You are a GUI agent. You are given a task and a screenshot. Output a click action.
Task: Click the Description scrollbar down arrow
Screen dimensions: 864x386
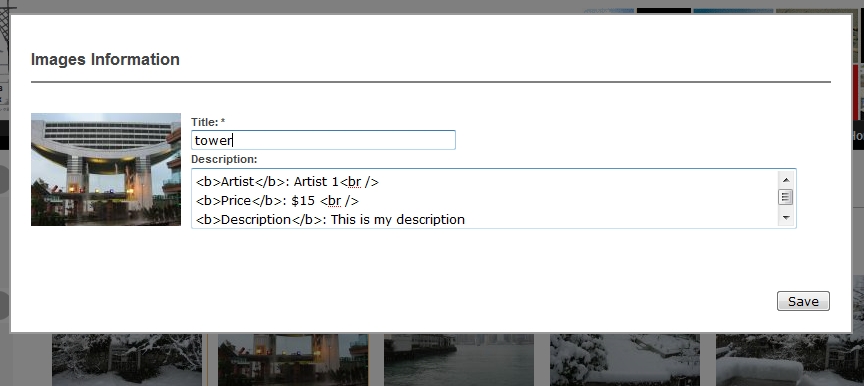[x=786, y=218]
